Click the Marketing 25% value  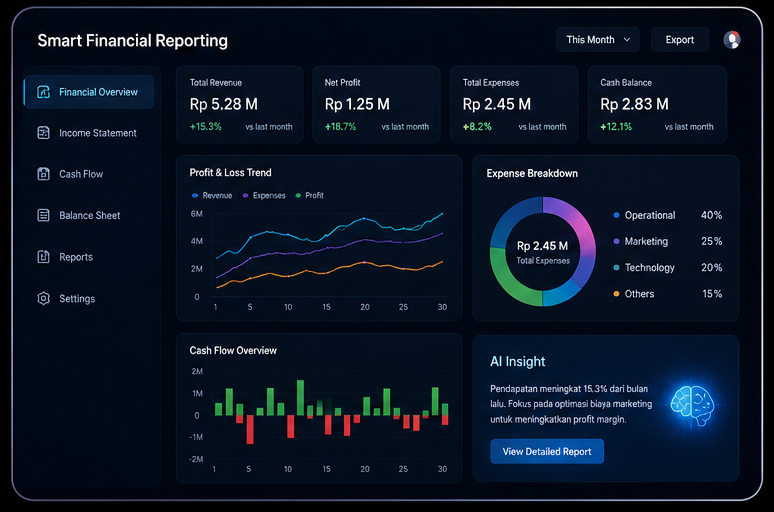[711, 241]
